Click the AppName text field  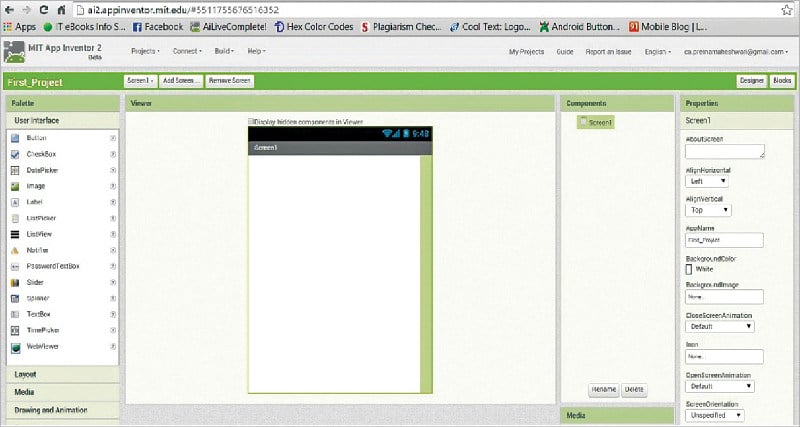point(724,240)
